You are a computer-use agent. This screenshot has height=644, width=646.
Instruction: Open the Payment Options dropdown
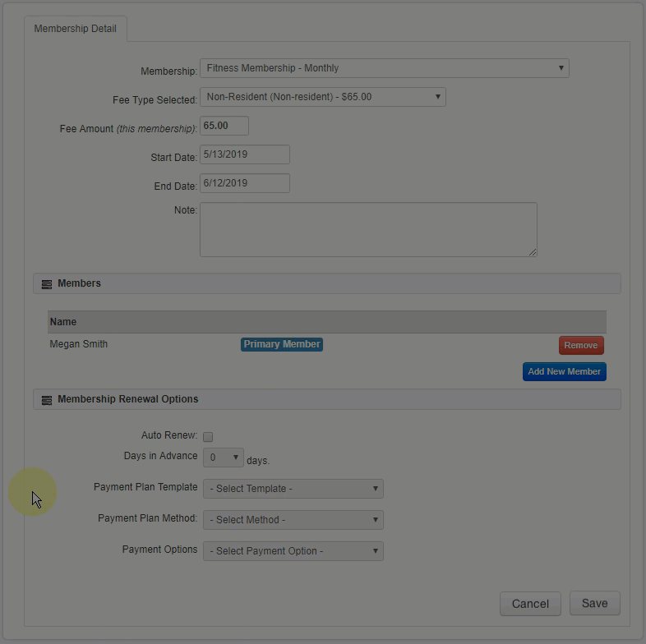pyautogui.click(x=293, y=551)
